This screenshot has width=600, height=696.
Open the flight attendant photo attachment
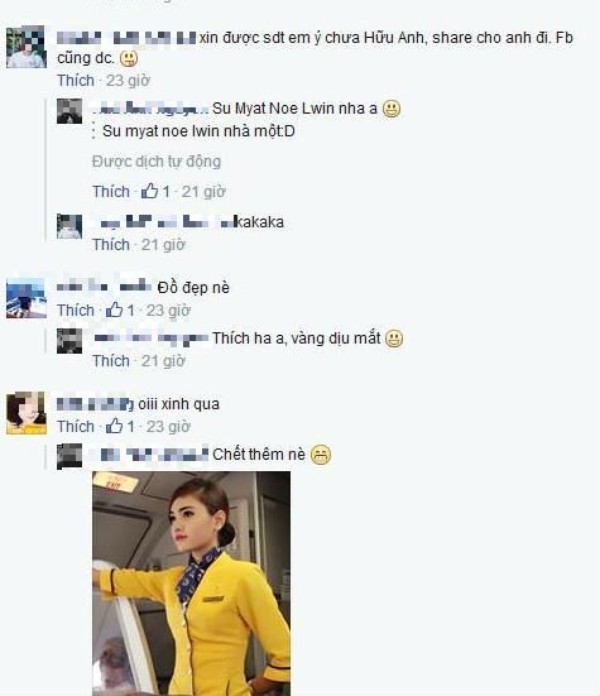(x=191, y=583)
